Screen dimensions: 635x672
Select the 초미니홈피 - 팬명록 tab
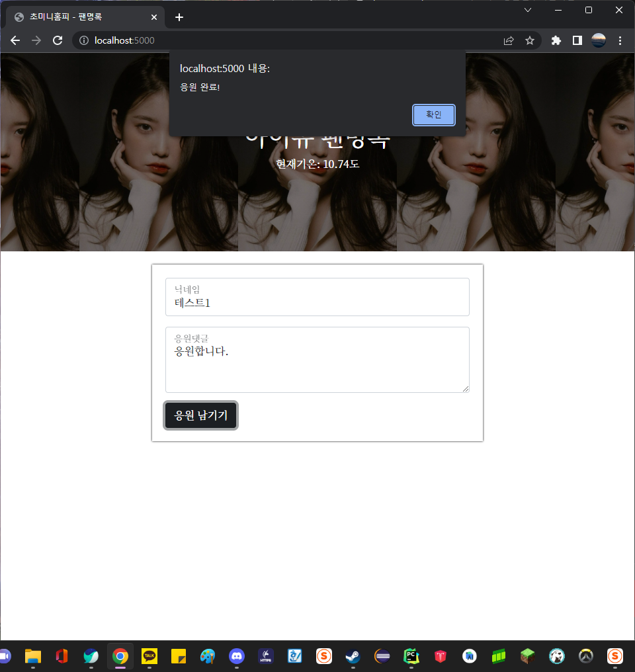pos(85,17)
